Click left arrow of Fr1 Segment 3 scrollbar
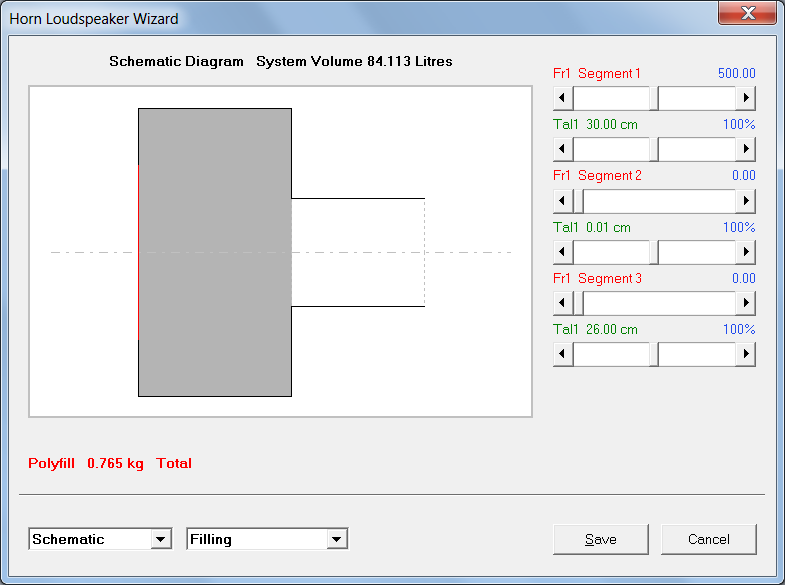This screenshot has width=785, height=585. (x=563, y=303)
